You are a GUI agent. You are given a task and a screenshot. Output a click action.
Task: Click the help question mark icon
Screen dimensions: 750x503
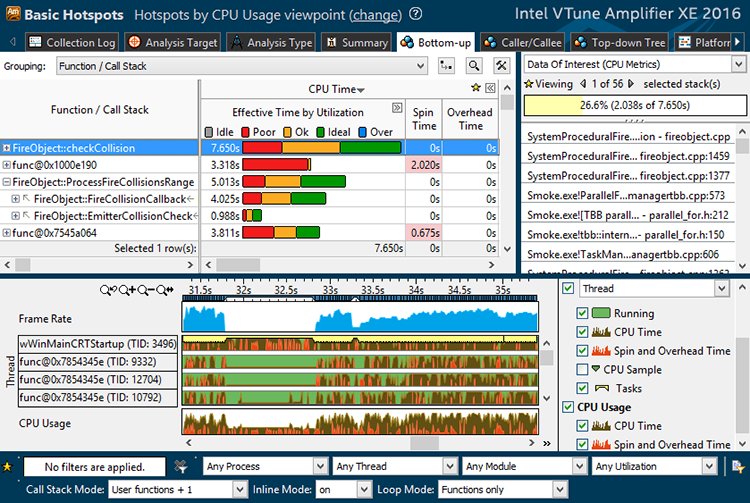click(x=415, y=15)
